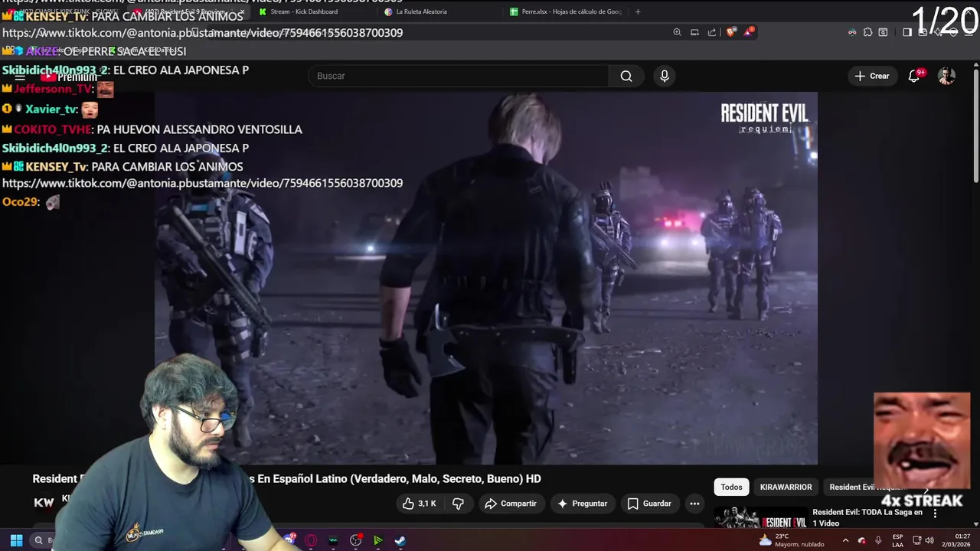980x551 pixels.
Task: Toggle the browser sidebar panel icon
Action: (906, 32)
